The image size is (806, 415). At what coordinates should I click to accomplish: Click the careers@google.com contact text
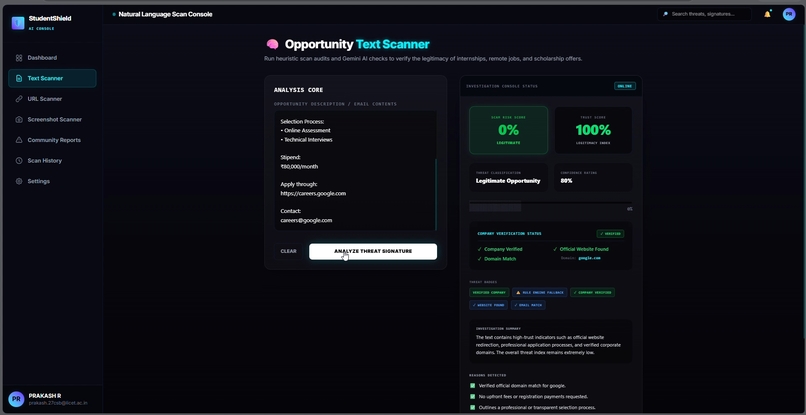[306, 220]
